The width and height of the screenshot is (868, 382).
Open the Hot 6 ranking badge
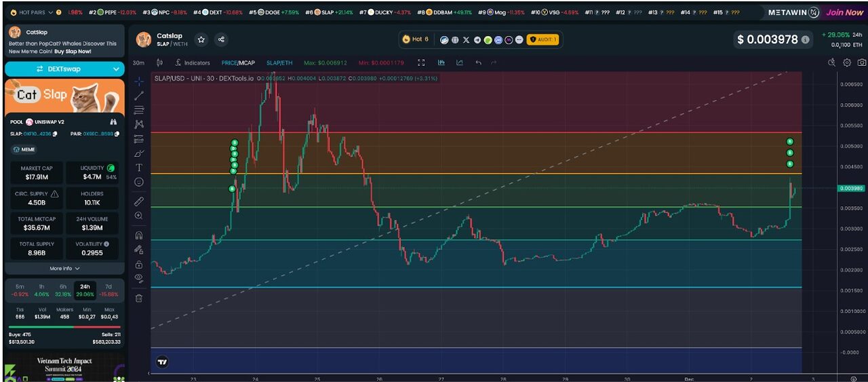416,39
